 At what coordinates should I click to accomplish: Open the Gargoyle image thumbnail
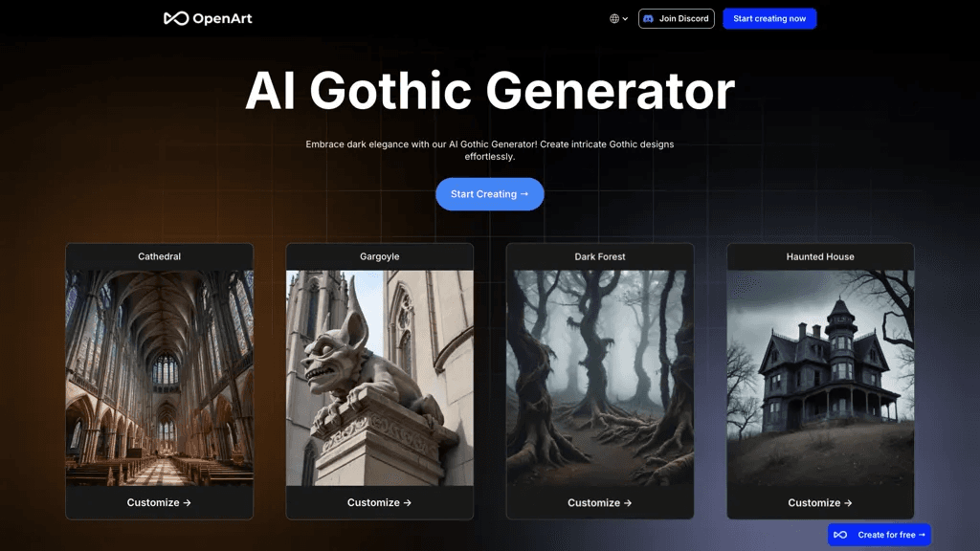379,378
